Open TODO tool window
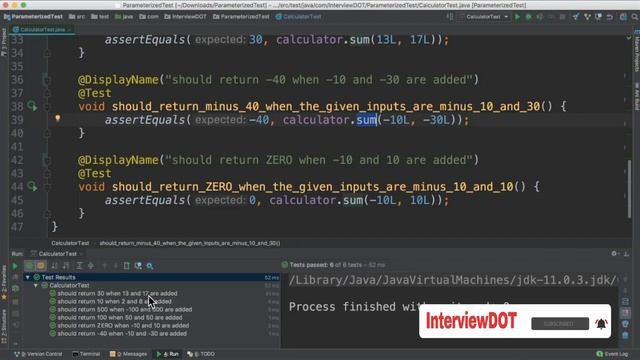The image size is (640, 360). tap(201, 354)
